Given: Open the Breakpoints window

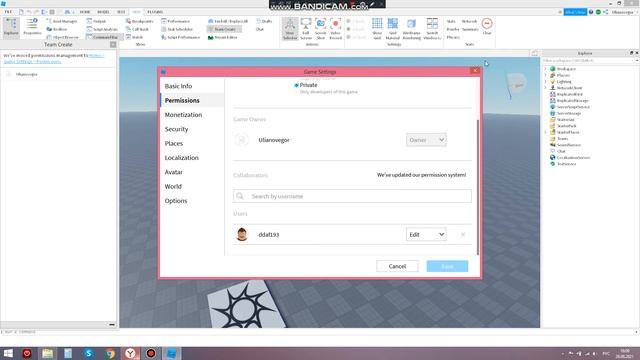Looking at the screenshot, I should (140, 21).
